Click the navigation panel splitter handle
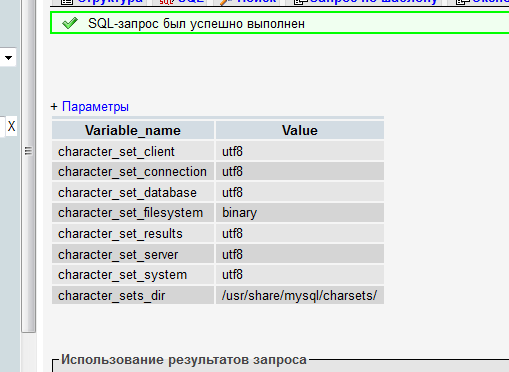Screen dimensions: 509x372 [28, 151]
